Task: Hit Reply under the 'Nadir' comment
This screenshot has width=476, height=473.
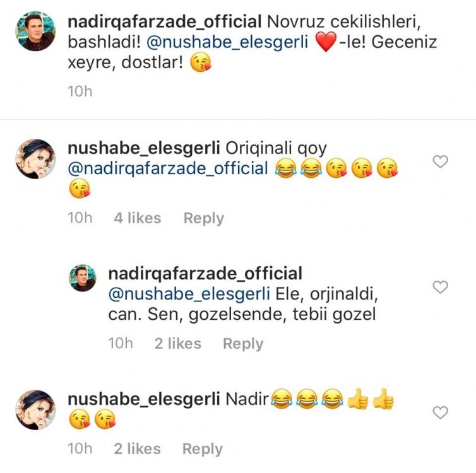Action: coord(203,449)
